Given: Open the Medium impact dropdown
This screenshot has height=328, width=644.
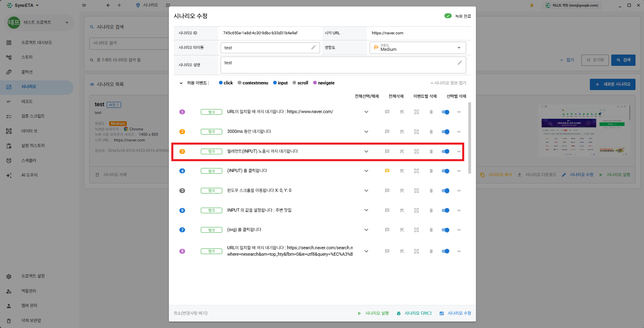Looking at the screenshot, I should [x=418, y=48].
